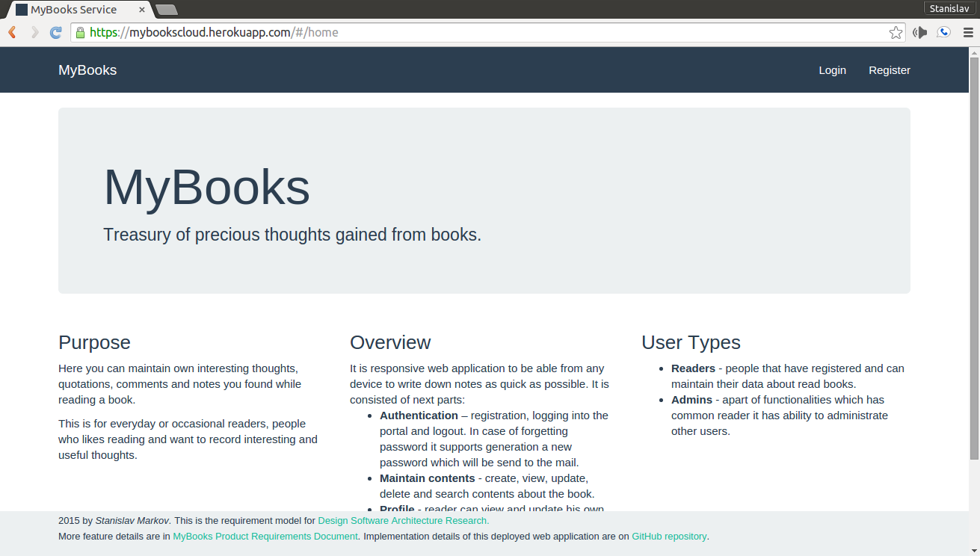Screen dimensions: 980x556
Task: Click the vertical scrollbar thumb
Action: (974, 259)
